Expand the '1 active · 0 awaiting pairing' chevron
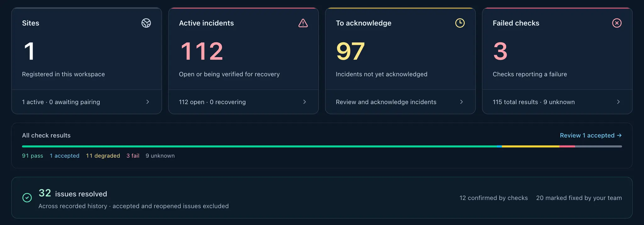Screen dimensions: 644x225 147,102
